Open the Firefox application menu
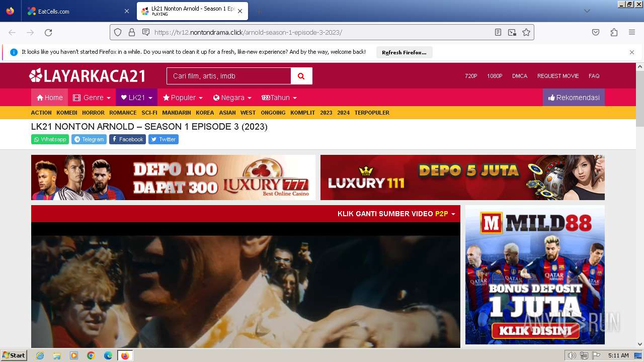 (x=632, y=32)
